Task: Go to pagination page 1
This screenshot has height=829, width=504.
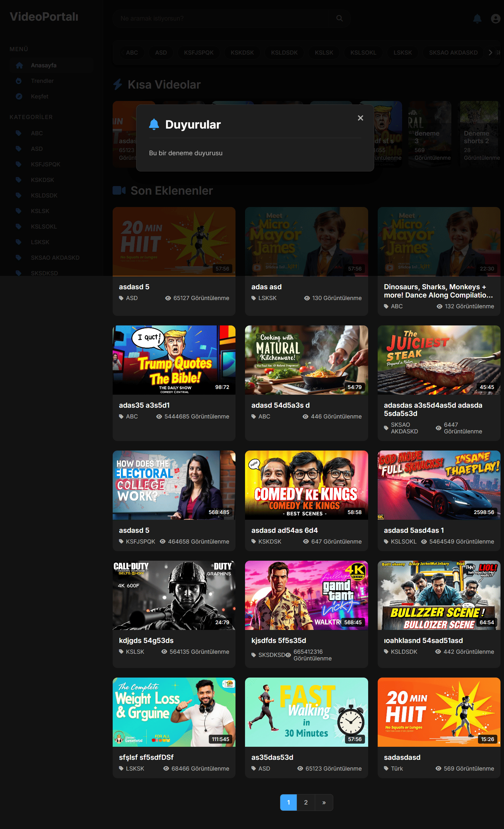Action: click(x=288, y=802)
